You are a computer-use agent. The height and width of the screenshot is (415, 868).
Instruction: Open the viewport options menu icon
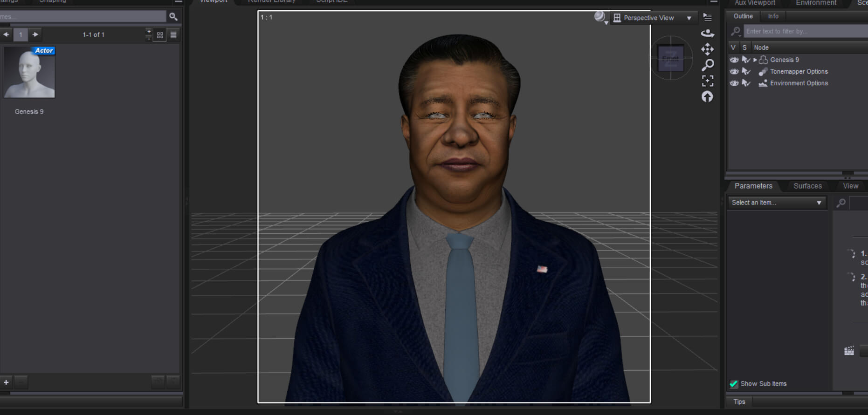(x=707, y=17)
